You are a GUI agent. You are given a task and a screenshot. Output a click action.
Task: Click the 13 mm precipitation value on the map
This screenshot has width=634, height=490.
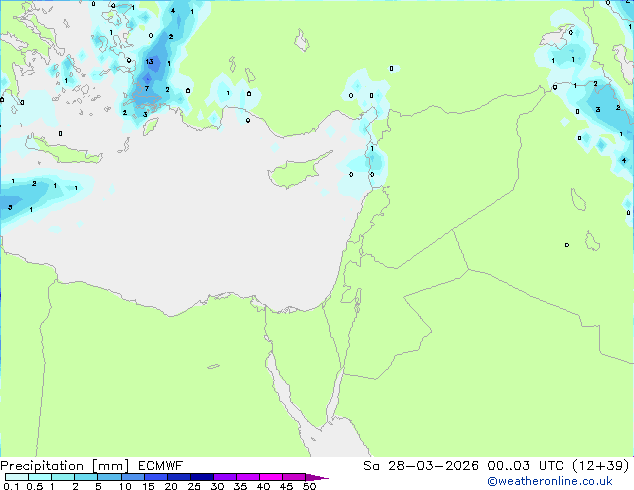tap(149, 61)
